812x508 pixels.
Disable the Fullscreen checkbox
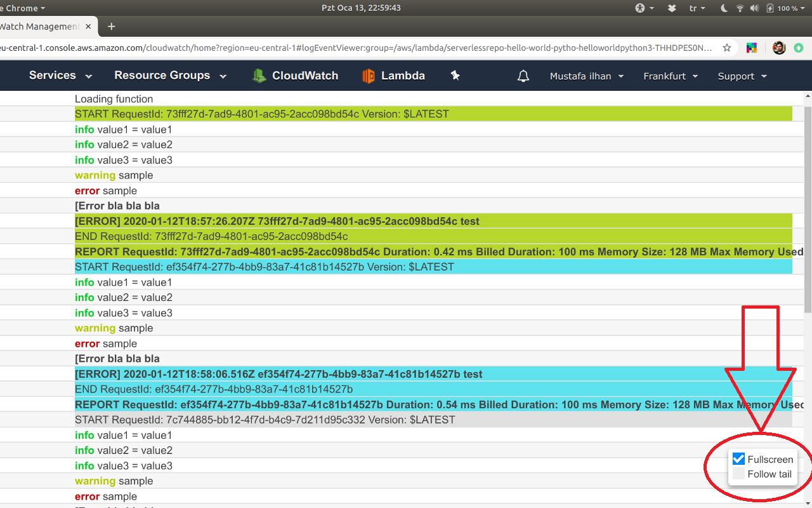[x=738, y=458]
